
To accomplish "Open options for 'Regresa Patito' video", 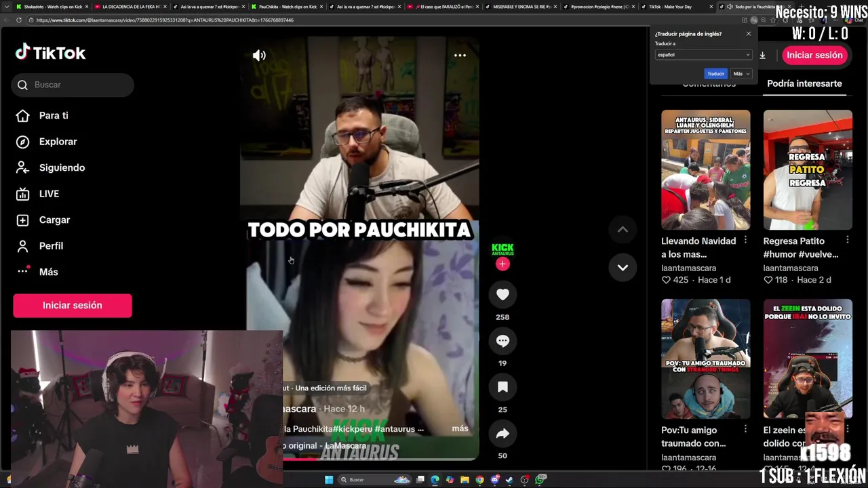I will (x=848, y=241).
